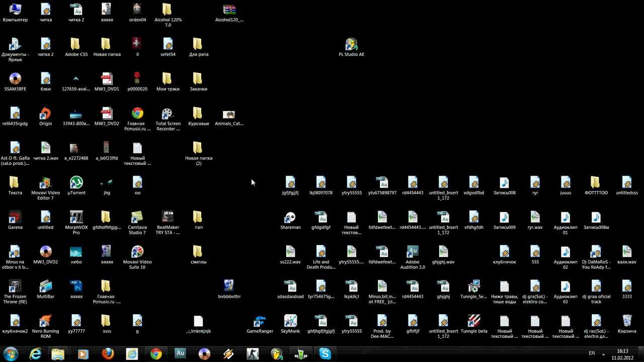Open the Alcohol120_ RAR archive
The image size is (644, 362).
click(x=229, y=13)
